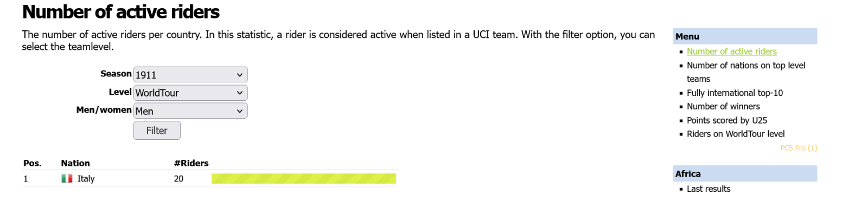The height and width of the screenshot is (214, 868).
Task: Expand the Level dropdown set to WorldTour
Action: [190, 93]
